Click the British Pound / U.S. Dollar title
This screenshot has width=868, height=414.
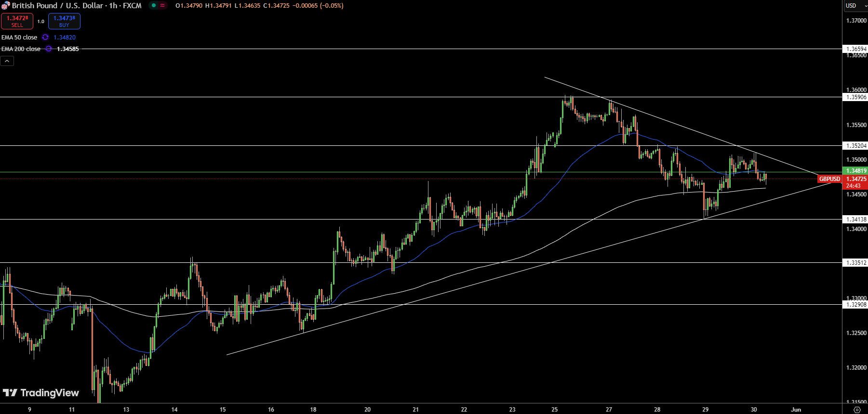click(57, 6)
